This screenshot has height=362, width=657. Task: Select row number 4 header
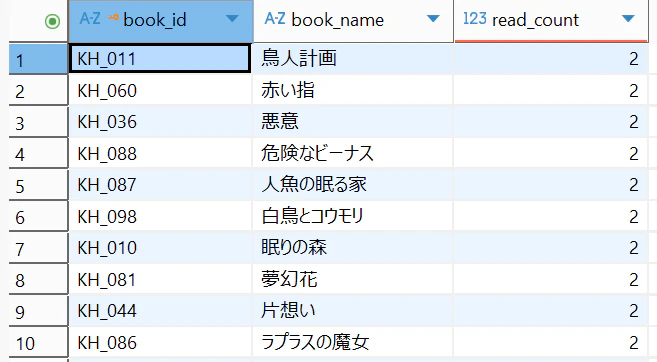38,153
